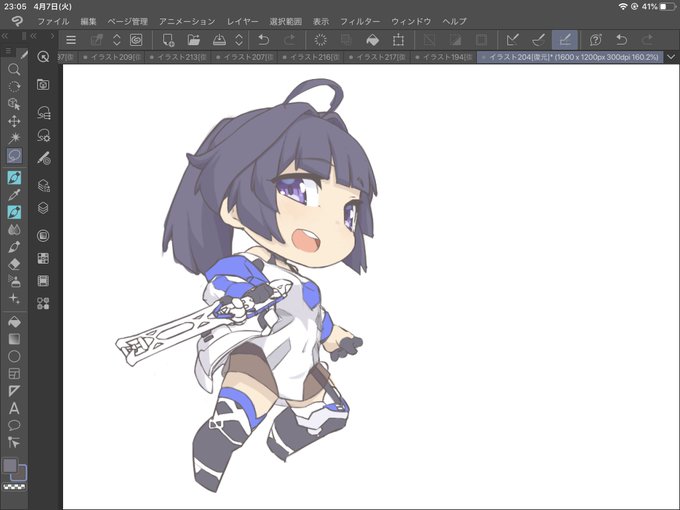This screenshot has height=510, width=680.
Task: Select the Decoration sparkle tool
Action: tap(14, 298)
